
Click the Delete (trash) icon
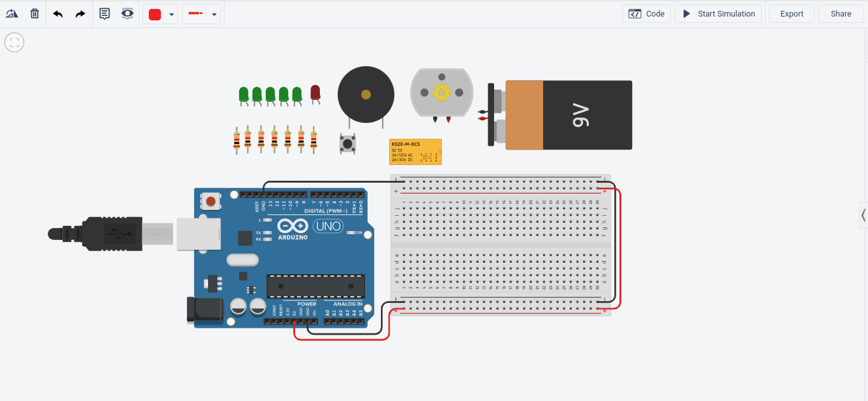[x=34, y=13]
